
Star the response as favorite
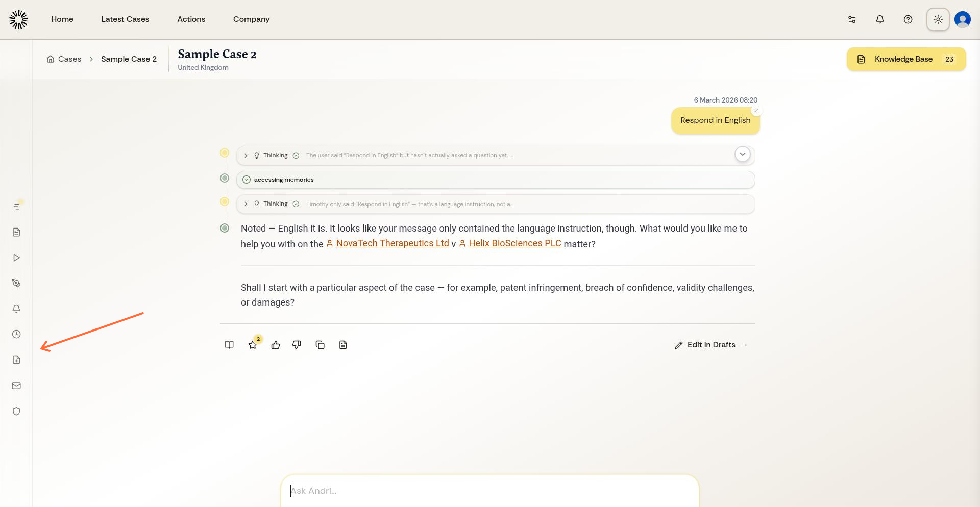tap(253, 345)
